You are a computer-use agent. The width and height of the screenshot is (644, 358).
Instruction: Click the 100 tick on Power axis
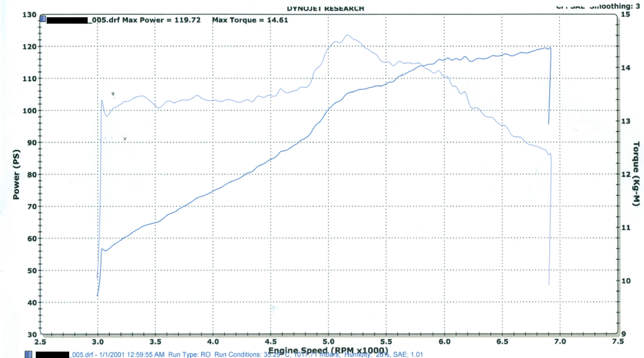[29, 110]
